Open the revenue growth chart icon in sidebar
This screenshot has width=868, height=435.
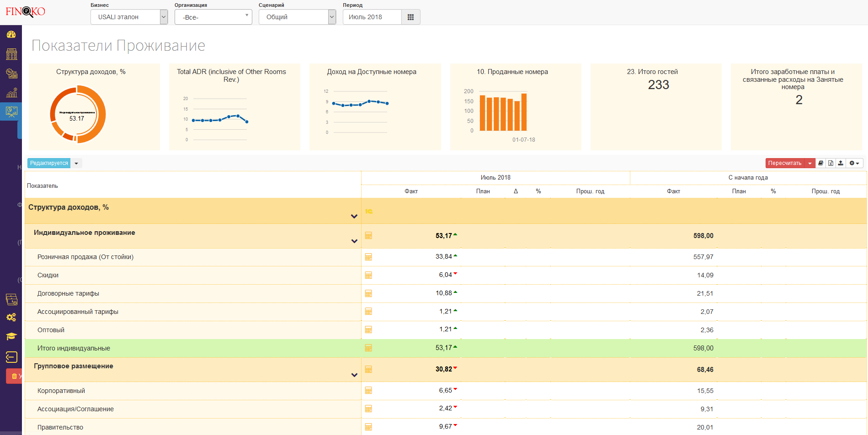[x=11, y=93]
